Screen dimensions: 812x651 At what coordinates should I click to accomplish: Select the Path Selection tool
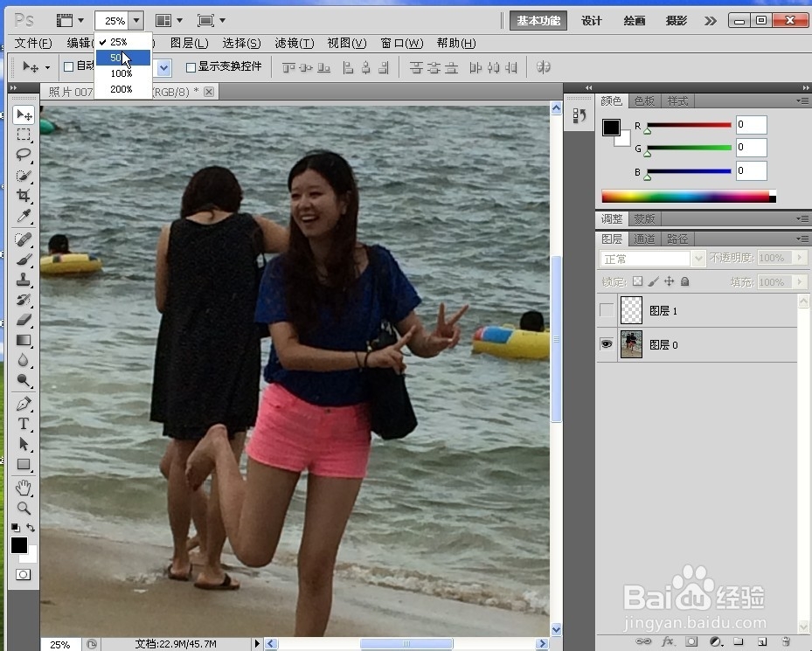point(24,444)
